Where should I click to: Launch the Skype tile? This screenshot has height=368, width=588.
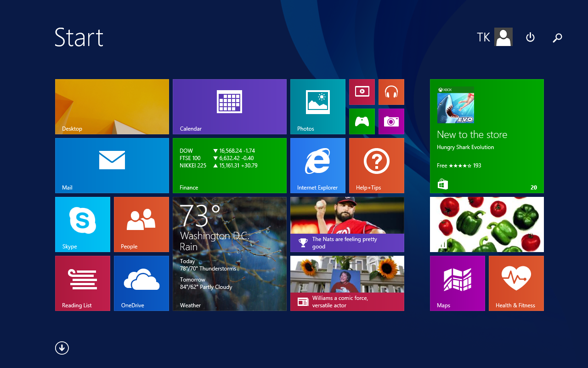click(83, 224)
